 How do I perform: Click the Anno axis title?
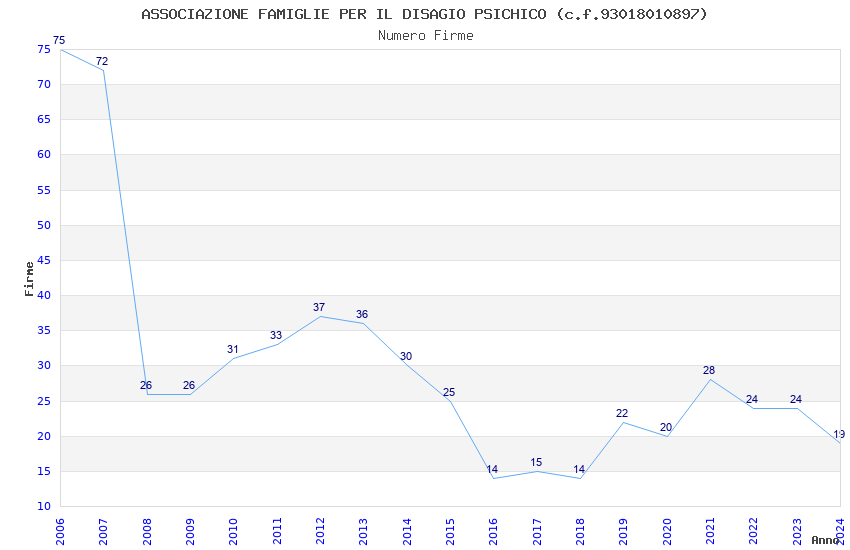coord(825,540)
